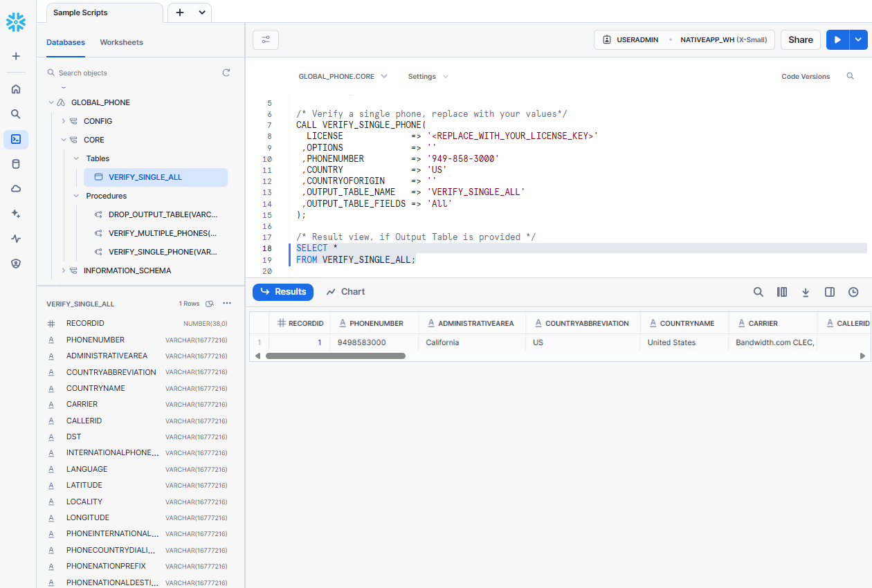Show the Results tab
Image resolution: width=872 pixels, height=588 pixels.
(283, 292)
